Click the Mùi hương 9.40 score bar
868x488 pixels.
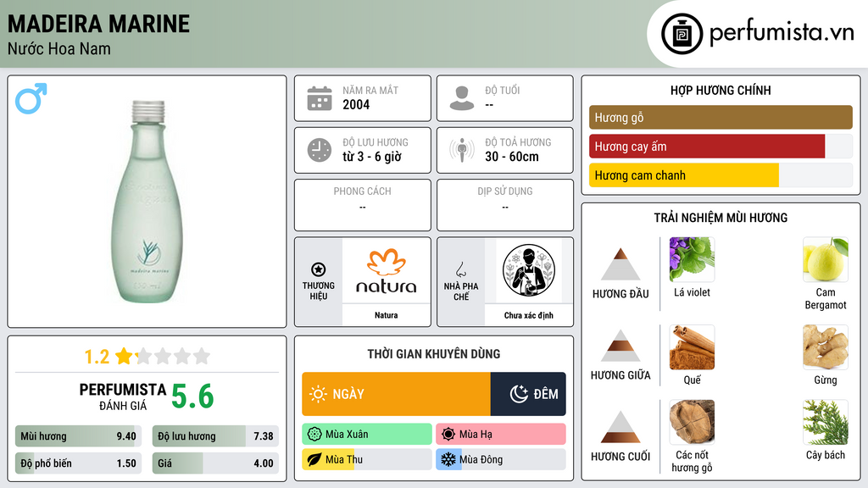point(79,436)
